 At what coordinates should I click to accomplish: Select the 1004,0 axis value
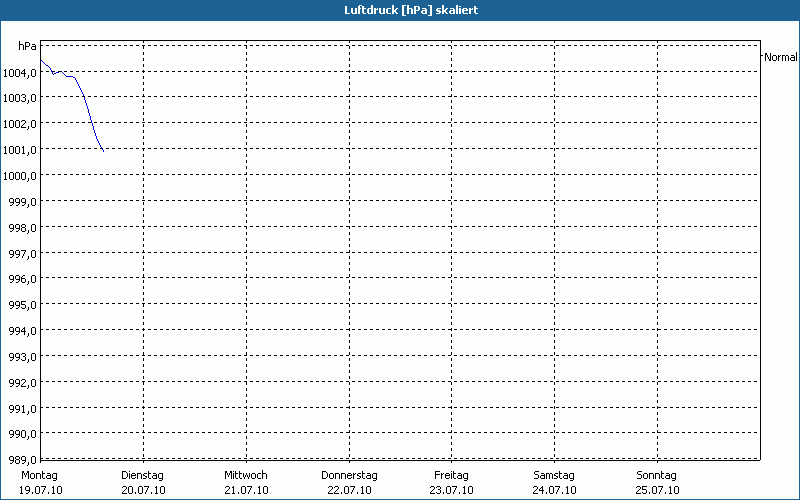(x=20, y=73)
